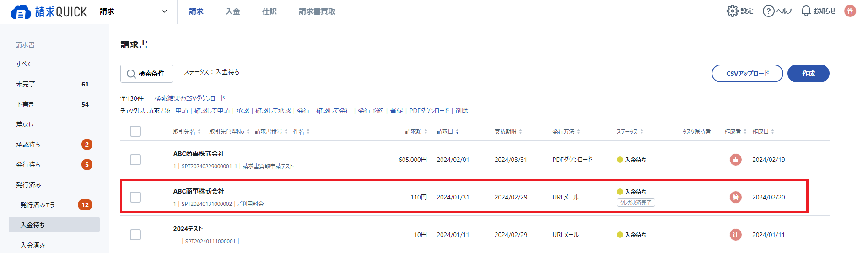Click creator avatar 管 in 110円 row
Screen dimensions: 868x253
point(735,197)
